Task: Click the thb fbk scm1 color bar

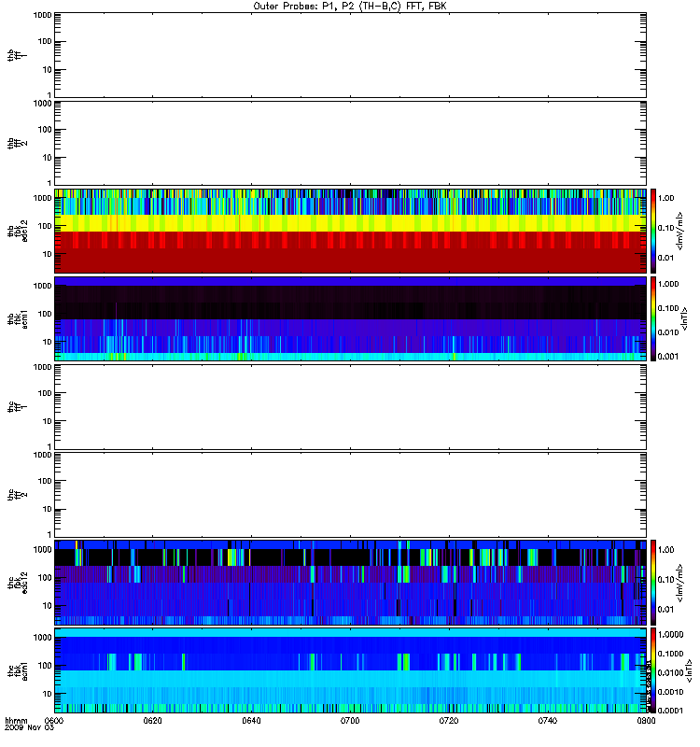Action: tap(653, 318)
